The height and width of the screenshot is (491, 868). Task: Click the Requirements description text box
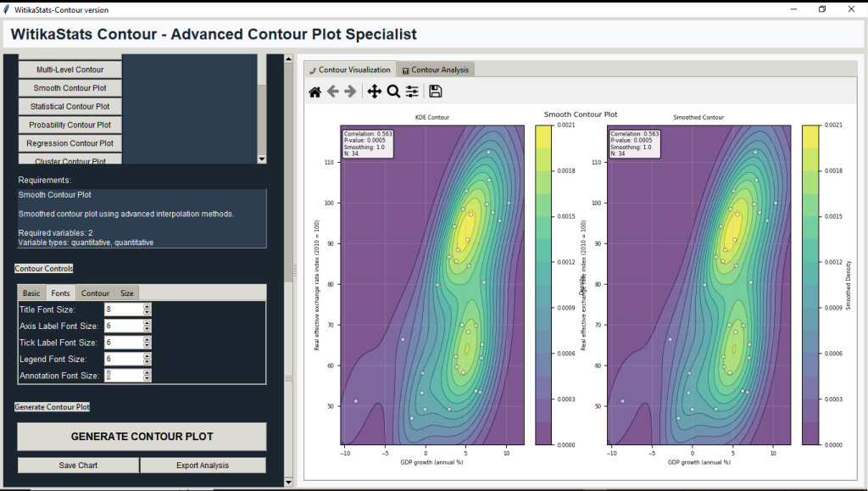[142, 219]
